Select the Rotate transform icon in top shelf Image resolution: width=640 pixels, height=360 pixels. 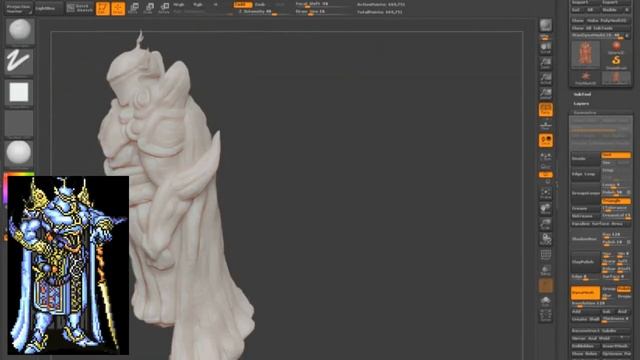tap(164, 8)
